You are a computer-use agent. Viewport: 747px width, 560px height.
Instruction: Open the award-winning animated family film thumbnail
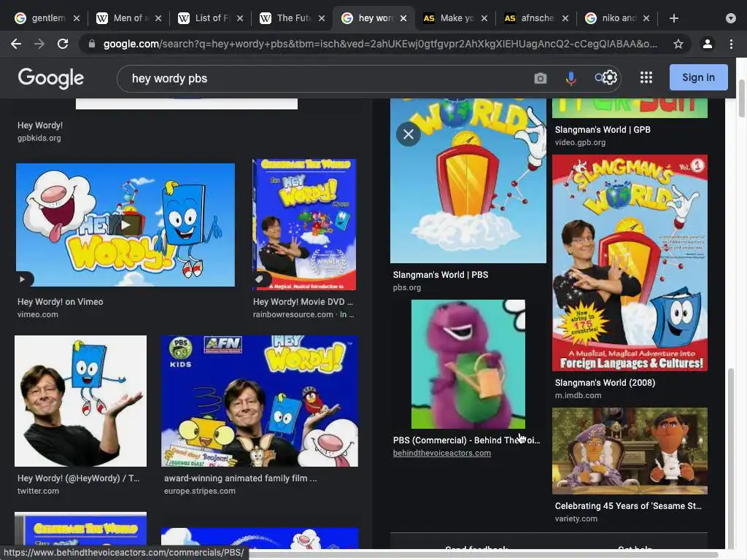(x=260, y=401)
